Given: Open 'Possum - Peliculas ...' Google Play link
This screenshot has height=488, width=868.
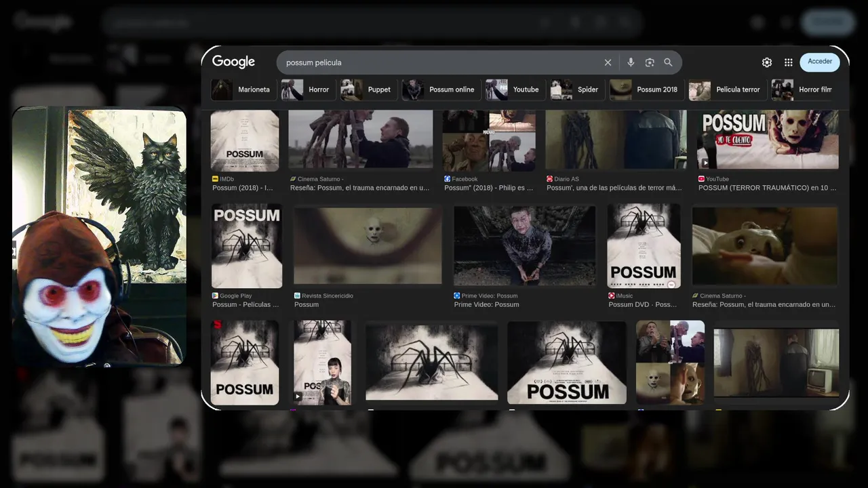Looking at the screenshot, I should [245, 305].
